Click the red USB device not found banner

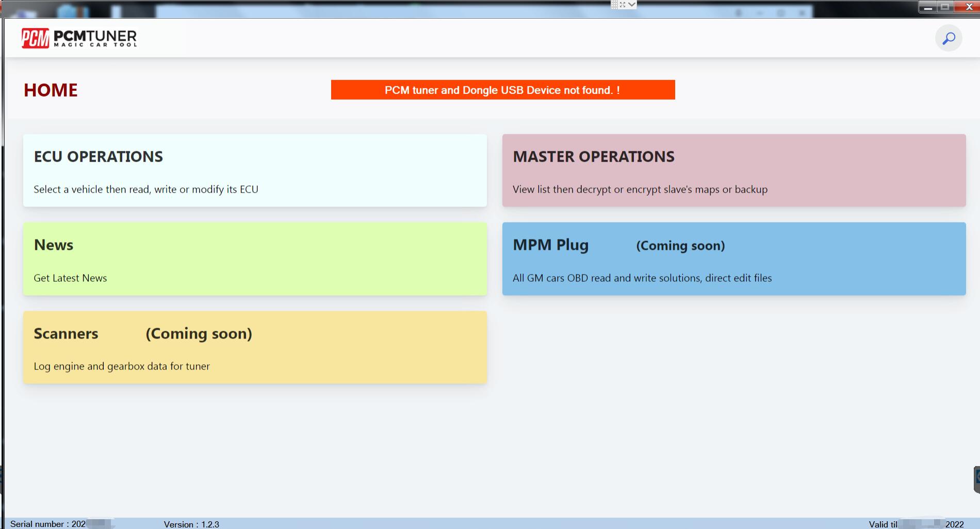pyautogui.click(x=502, y=90)
